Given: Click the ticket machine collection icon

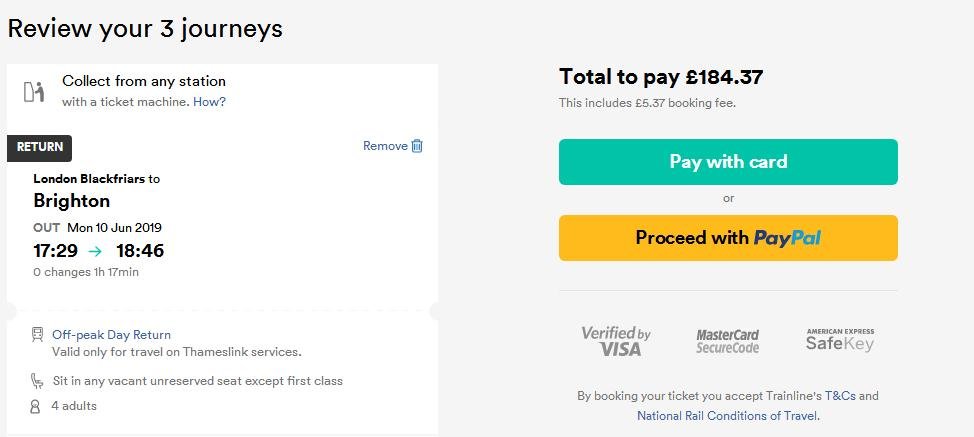Looking at the screenshot, I should click(35, 91).
